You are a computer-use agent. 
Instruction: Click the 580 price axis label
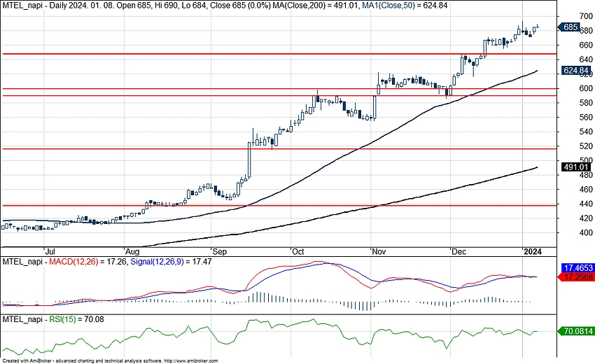click(x=586, y=103)
